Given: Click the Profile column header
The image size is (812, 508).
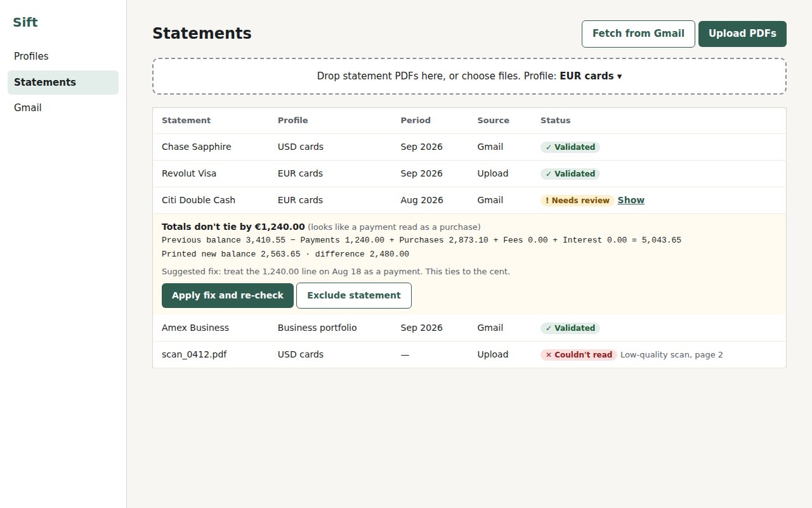Looking at the screenshot, I should (293, 121).
